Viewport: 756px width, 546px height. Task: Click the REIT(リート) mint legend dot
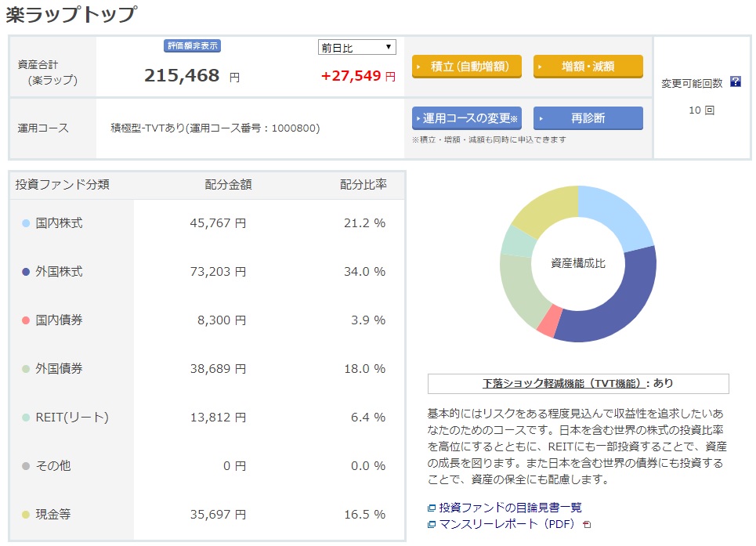point(26,418)
